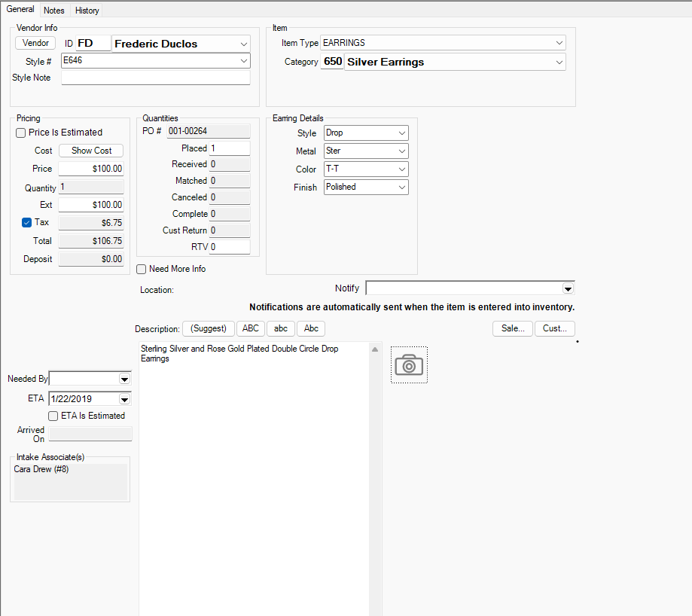The height and width of the screenshot is (616, 692).
Task: Tick the Need More Info checkbox
Action: [142, 269]
